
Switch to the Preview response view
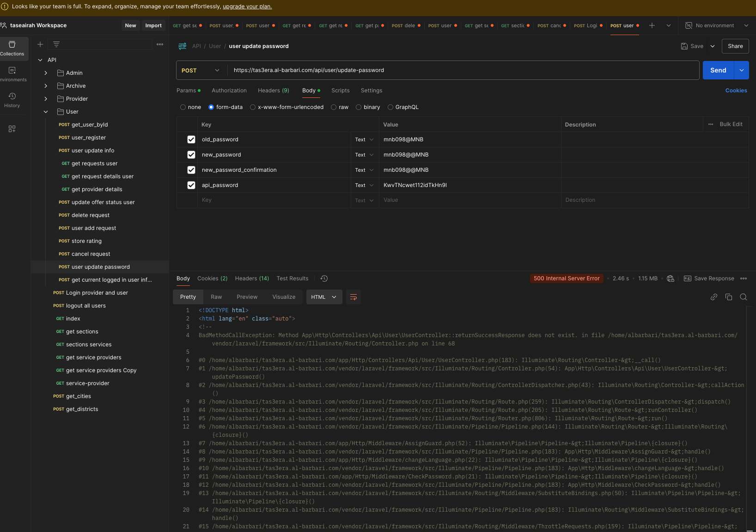tap(247, 297)
